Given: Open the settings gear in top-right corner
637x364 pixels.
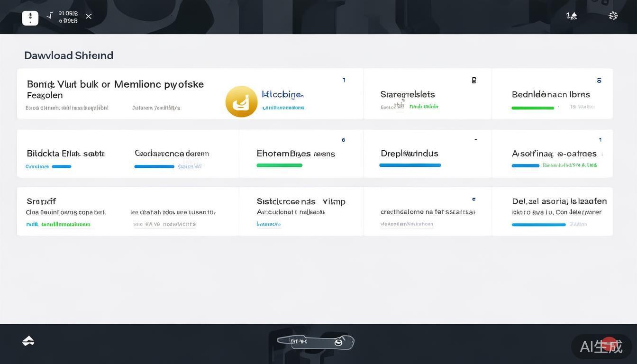Looking at the screenshot, I should [613, 16].
